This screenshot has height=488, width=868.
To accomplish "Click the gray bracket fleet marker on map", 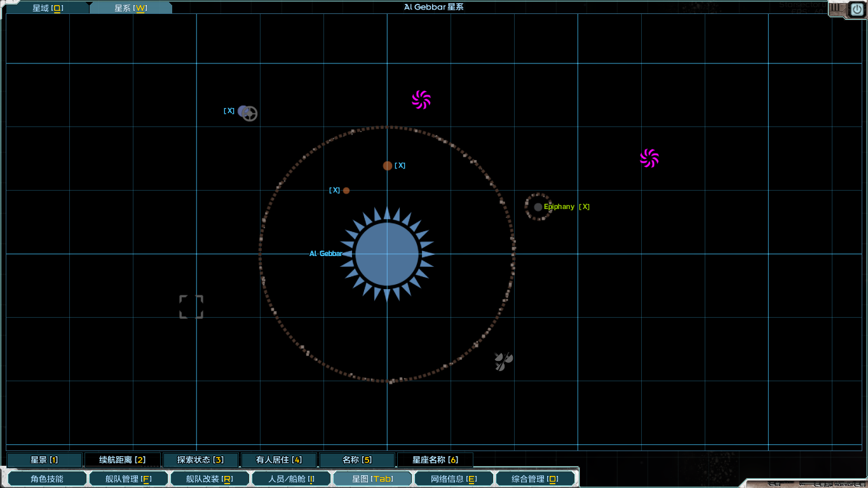I will pyautogui.click(x=191, y=307).
